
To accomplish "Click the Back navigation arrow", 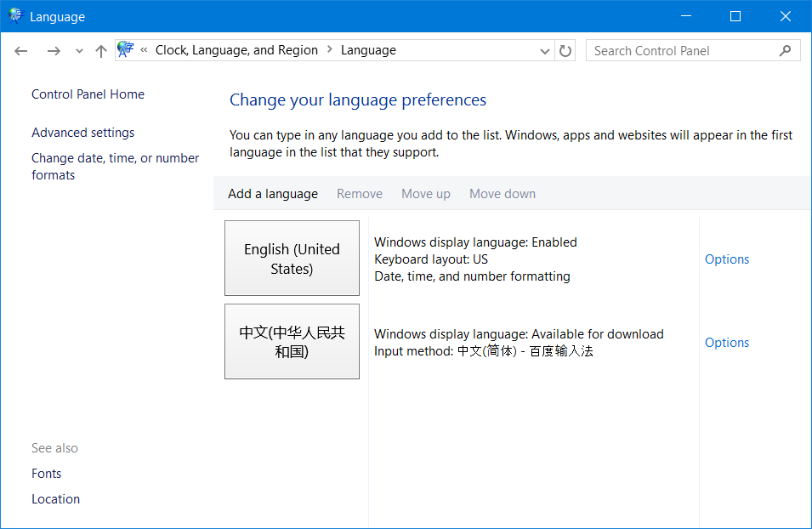I will click(x=20, y=51).
